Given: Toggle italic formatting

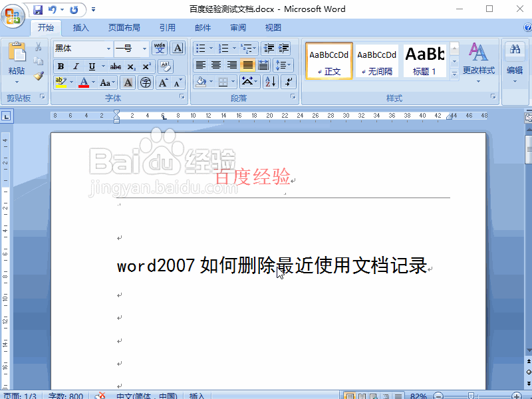Looking at the screenshot, I should pyautogui.click(x=76, y=66).
